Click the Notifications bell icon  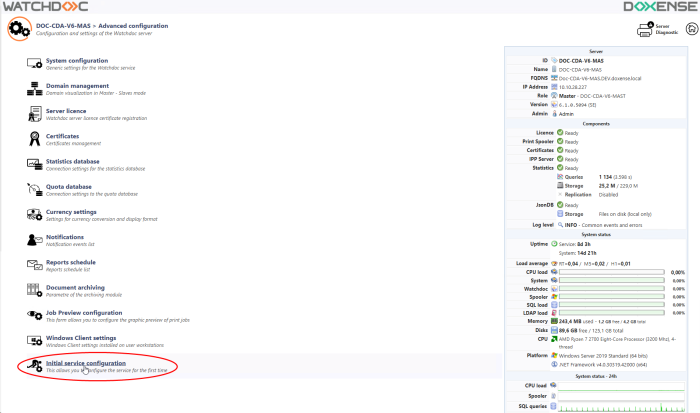tap(33, 240)
